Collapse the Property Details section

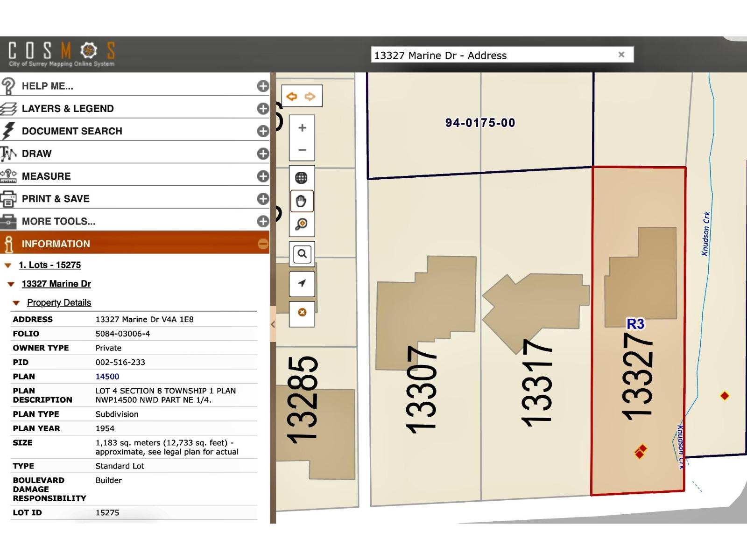click(x=16, y=303)
